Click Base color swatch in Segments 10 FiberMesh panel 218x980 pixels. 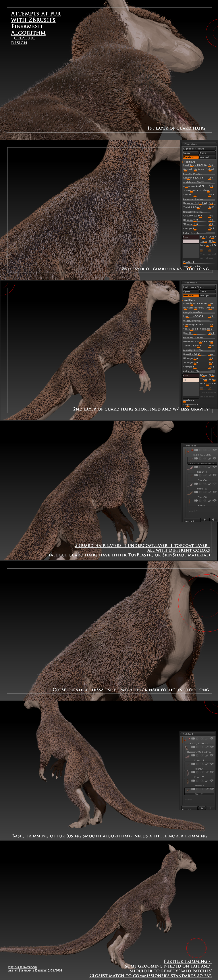pos(191,237)
